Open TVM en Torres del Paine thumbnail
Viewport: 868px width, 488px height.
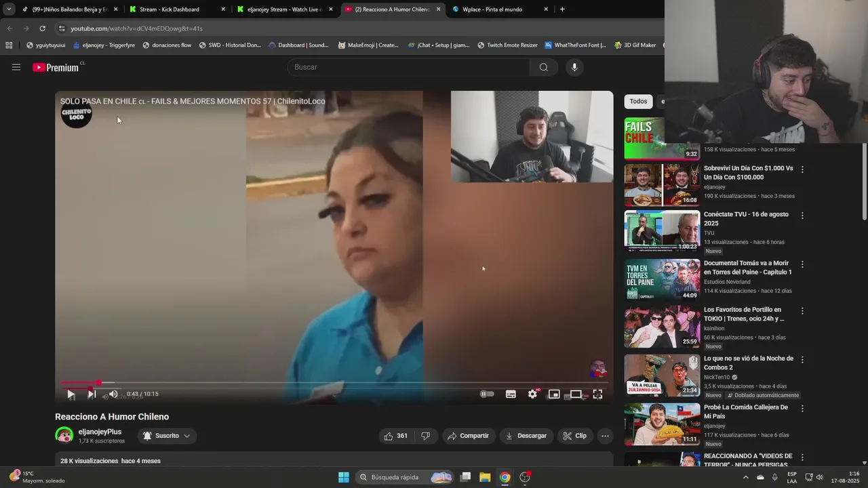[x=662, y=280]
